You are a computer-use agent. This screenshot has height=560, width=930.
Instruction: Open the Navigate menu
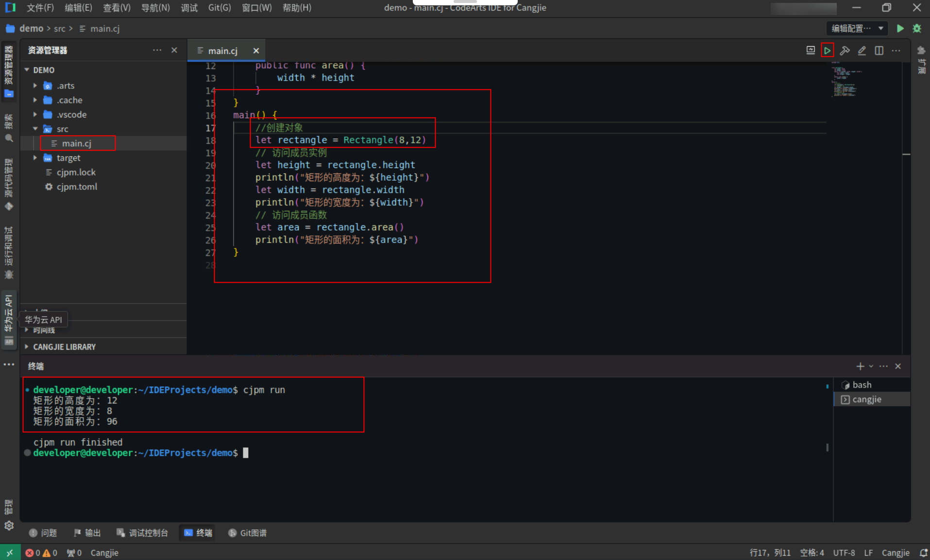pos(155,8)
